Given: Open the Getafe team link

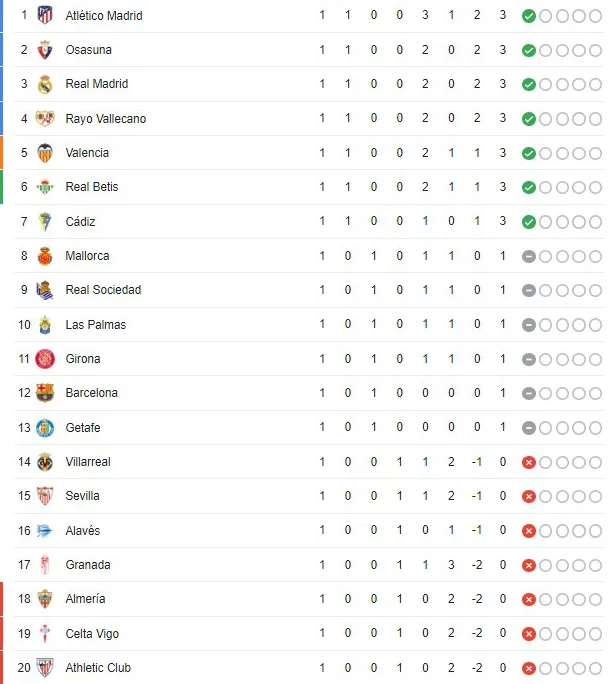Looking at the screenshot, I should coord(83,428).
